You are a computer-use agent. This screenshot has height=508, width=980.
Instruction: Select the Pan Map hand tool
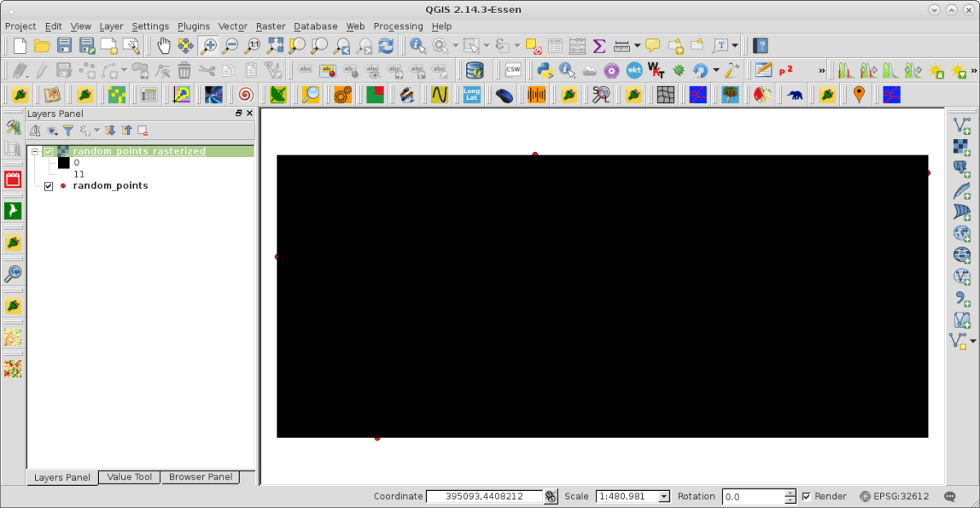(x=163, y=46)
